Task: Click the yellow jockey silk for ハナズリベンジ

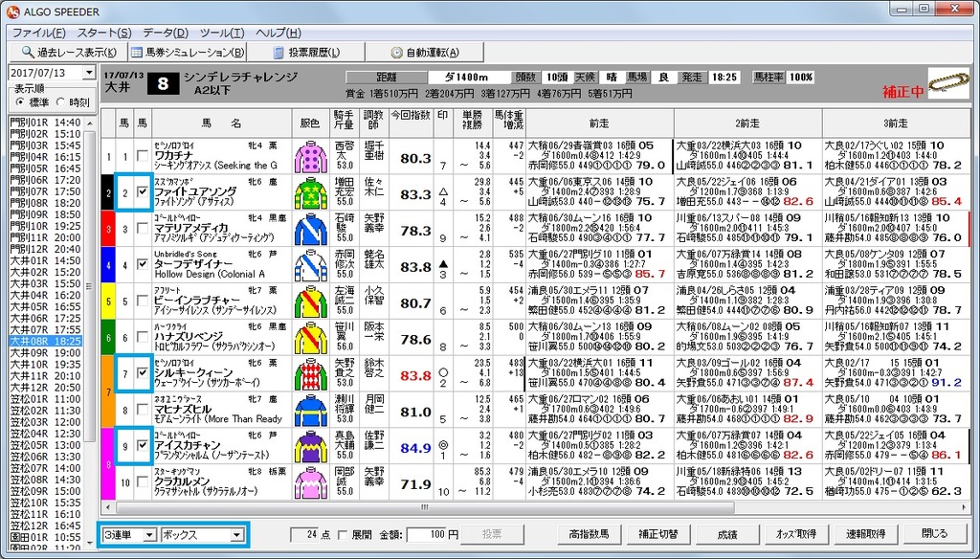Action: [311, 338]
